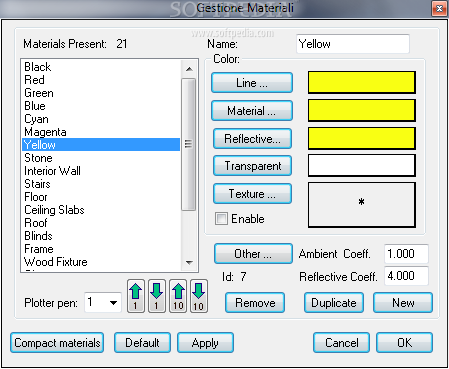The height and width of the screenshot is (369, 449).
Task: Click the Transparent white color swatch
Action: (x=362, y=165)
